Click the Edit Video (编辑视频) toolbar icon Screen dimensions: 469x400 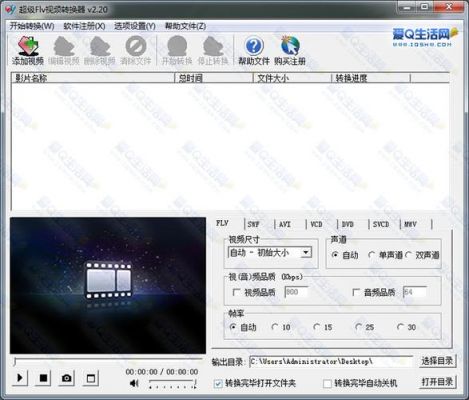(x=64, y=51)
